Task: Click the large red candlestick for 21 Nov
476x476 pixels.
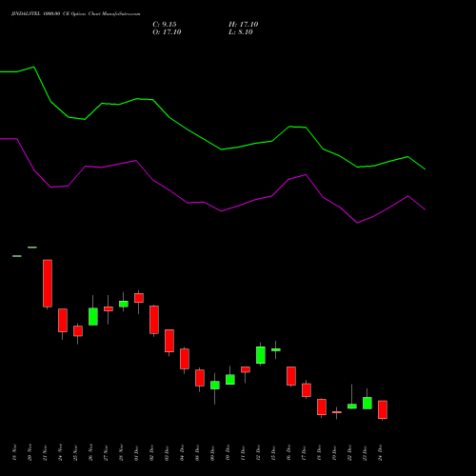Action: 48,284
